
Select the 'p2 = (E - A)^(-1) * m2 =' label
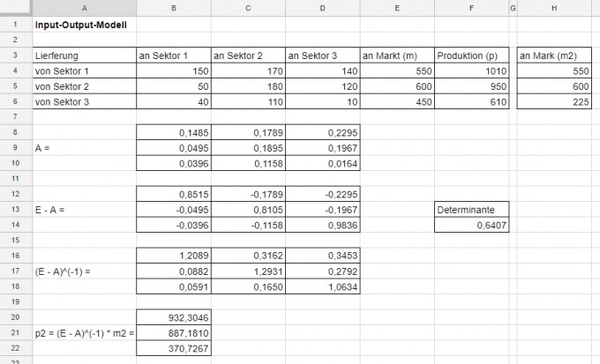tap(85, 333)
